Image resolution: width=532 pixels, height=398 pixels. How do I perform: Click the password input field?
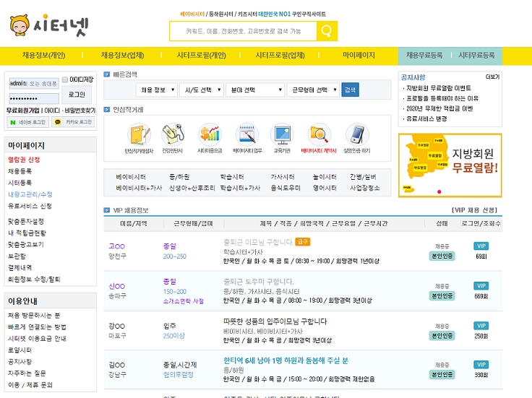(x=34, y=99)
